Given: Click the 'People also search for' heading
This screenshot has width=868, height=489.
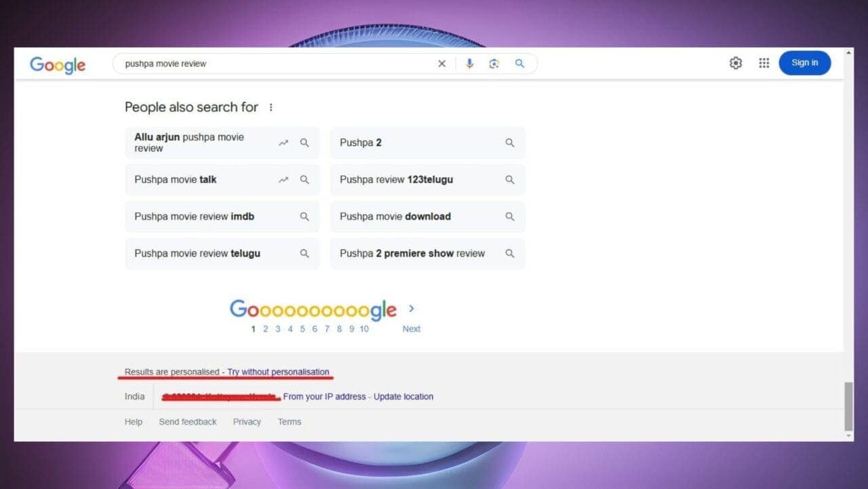Looking at the screenshot, I should click(191, 107).
